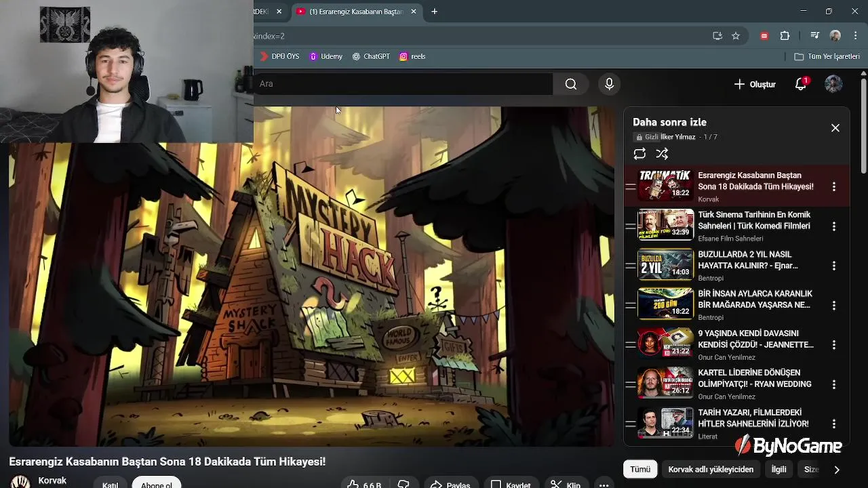
Task: Like the video with thumbs up
Action: click(364, 484)
